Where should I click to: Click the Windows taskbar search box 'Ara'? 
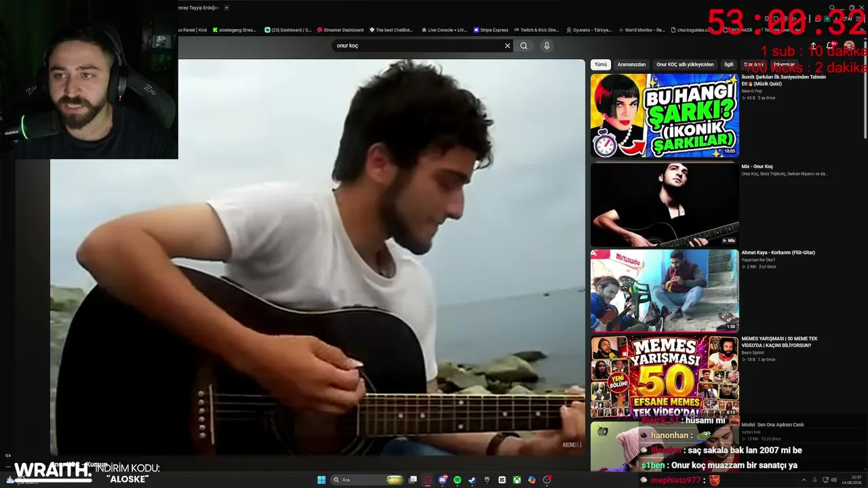click(x=368, y=480)
